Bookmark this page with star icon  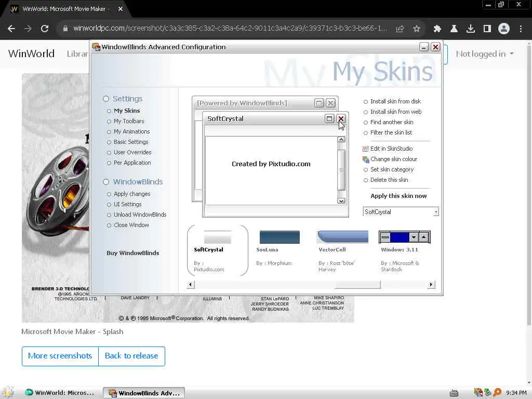417,29
